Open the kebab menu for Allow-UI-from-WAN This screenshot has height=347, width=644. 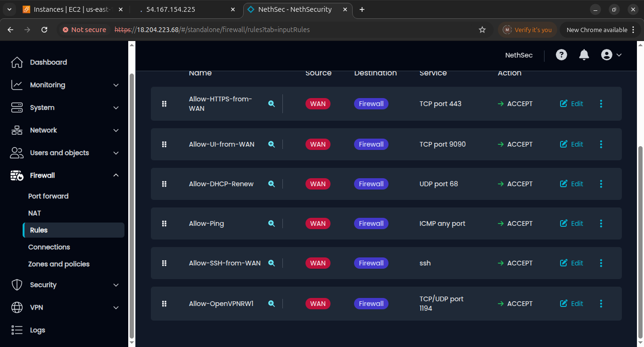601,144
